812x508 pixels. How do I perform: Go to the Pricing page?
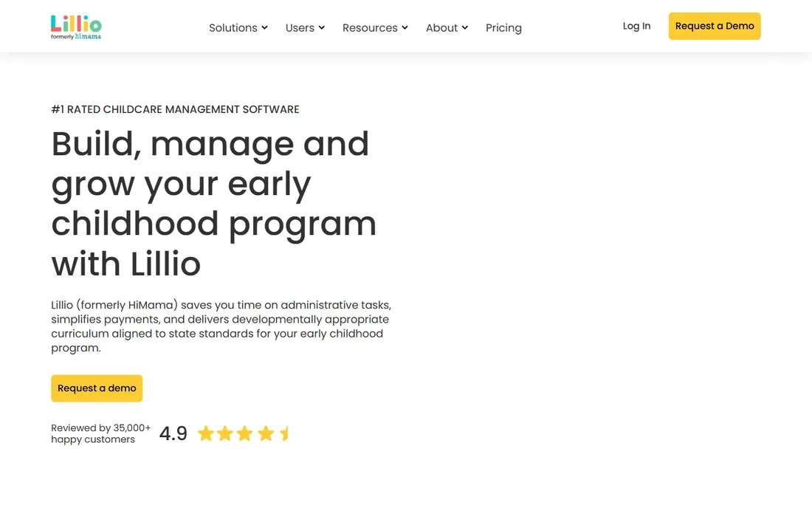click(x=503, y=28)
